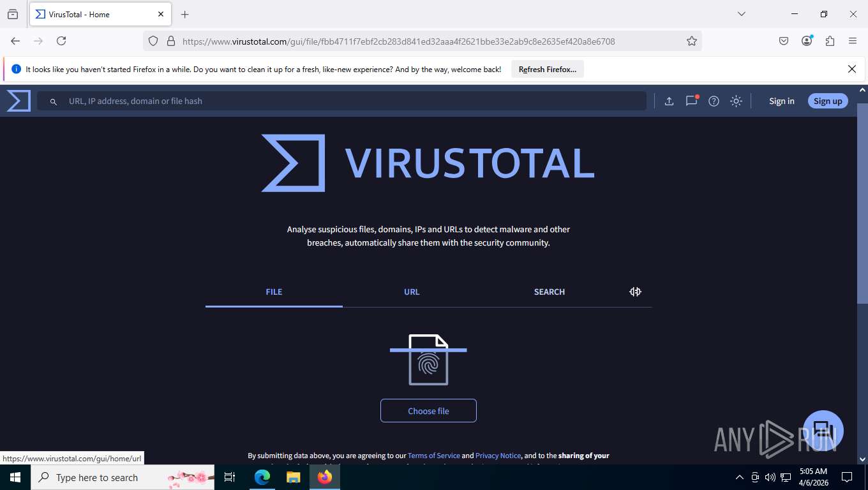Select the FILE tab
This screenshot has height=490, width=868.
pos(274,292)
